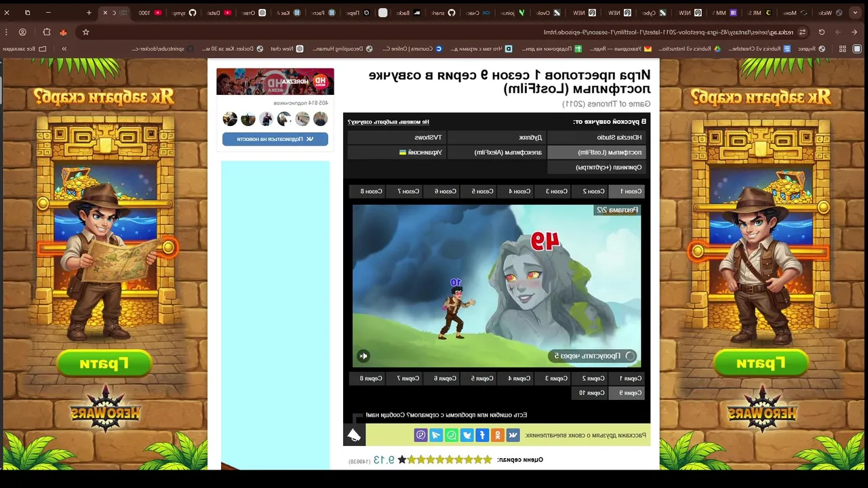This screenshot has width=868, height=488.
Task: Click the browser address bar URL
Action: [x=668, y=32]
